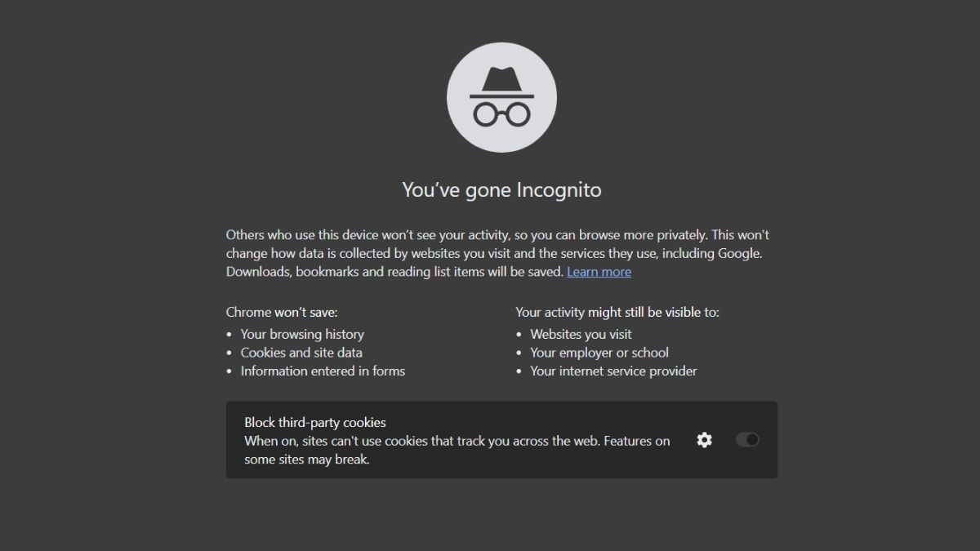Open cookie settings via the gear icon
980x551 pixels.
click(704, 440)
